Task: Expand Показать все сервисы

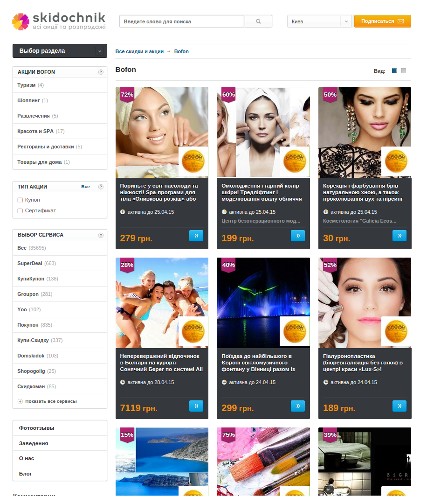Action: point(51,401)
